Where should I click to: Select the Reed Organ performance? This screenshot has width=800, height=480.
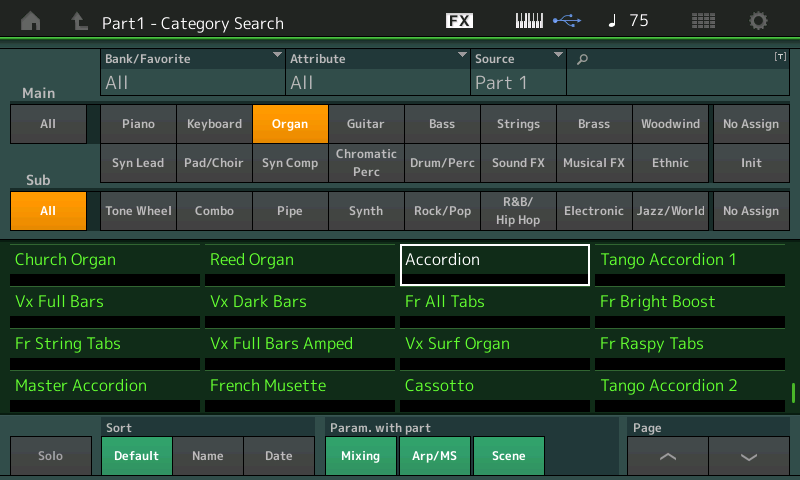tap(300, 265)
